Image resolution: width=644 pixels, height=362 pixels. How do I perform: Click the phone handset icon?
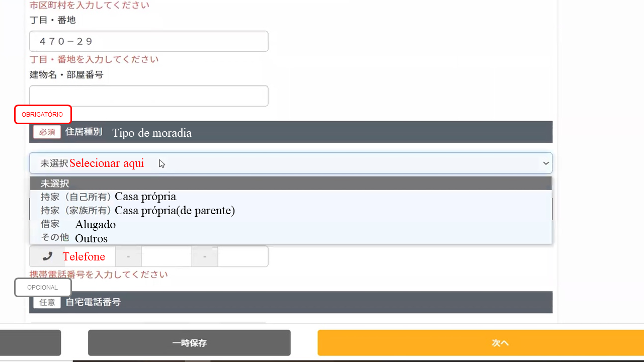pos(47,256)
